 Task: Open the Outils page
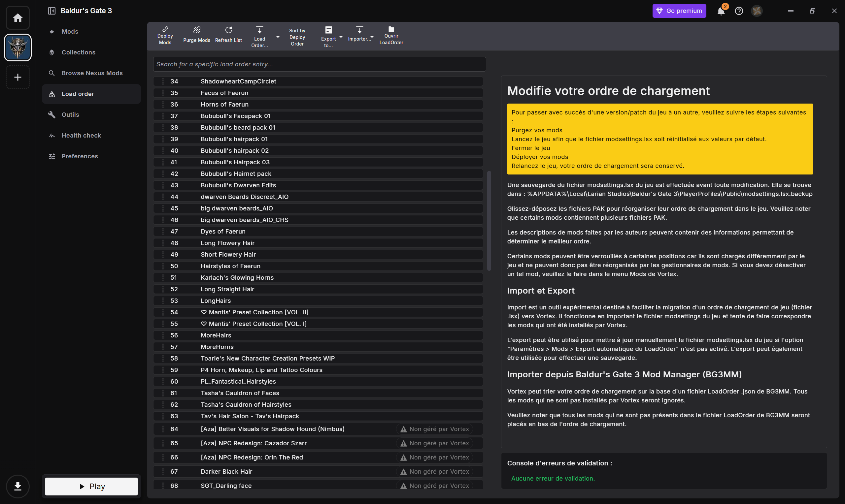click(91, 115)
